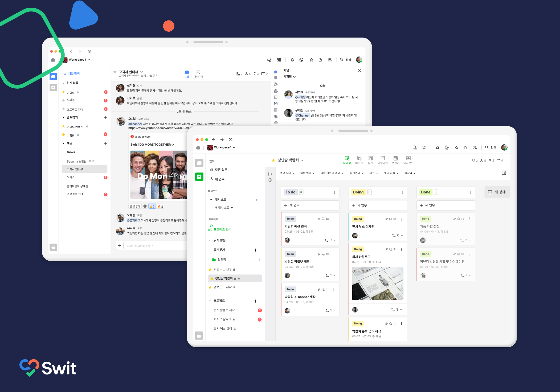
Task: Open the chat module icon in front sidebar
Action: [199, 163]
